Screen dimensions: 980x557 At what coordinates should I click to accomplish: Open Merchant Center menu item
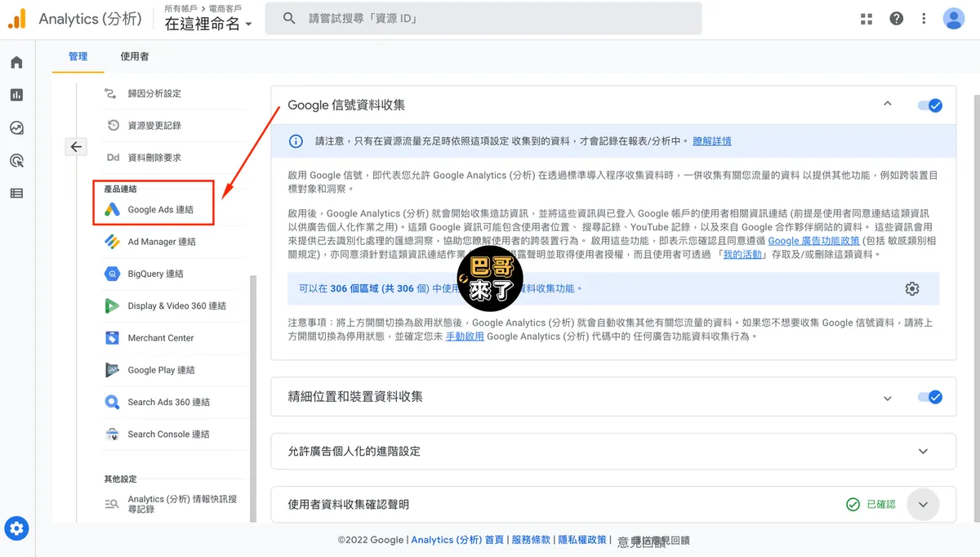click(161, 338)
